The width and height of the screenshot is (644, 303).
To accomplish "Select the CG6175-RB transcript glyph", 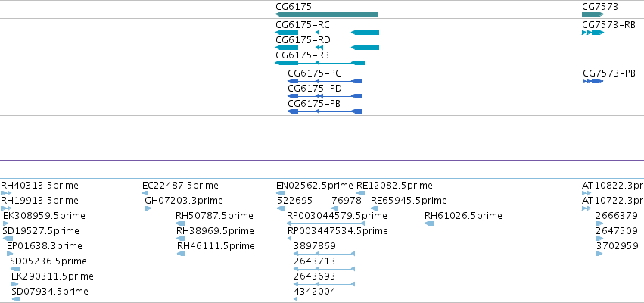I will pyautogui.click(x=320, y=63).
